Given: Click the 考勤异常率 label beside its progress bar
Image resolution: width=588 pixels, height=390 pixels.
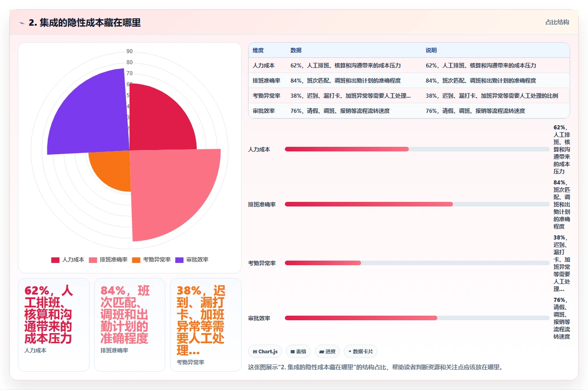Looking at the screenshot, I should point(262,263).
